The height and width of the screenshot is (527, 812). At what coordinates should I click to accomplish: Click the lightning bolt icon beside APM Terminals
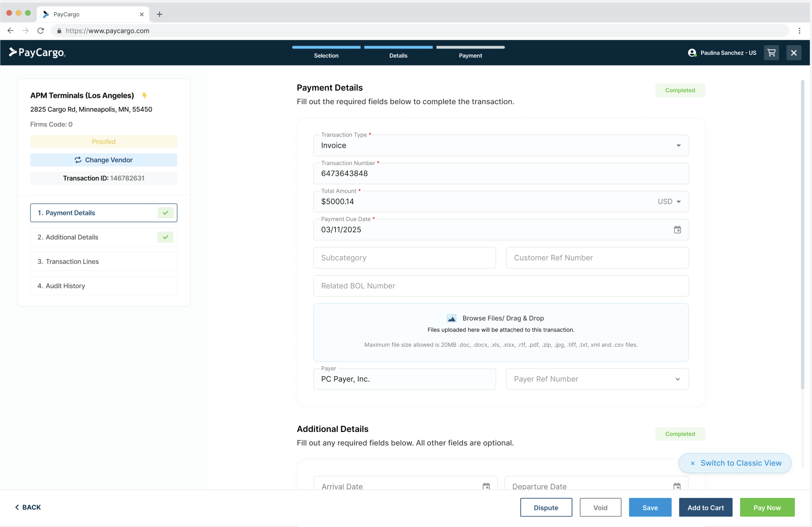point(144,96)
